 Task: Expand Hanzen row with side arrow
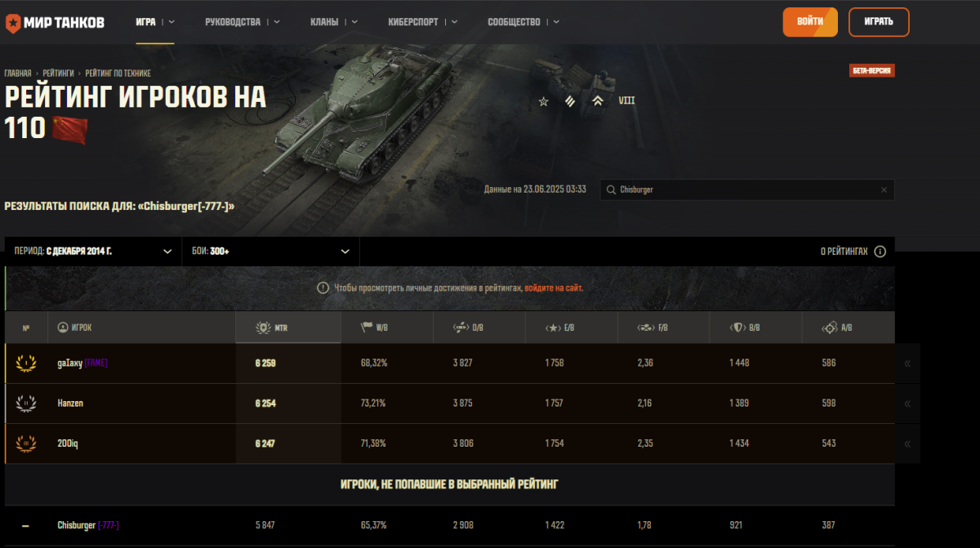907,403
